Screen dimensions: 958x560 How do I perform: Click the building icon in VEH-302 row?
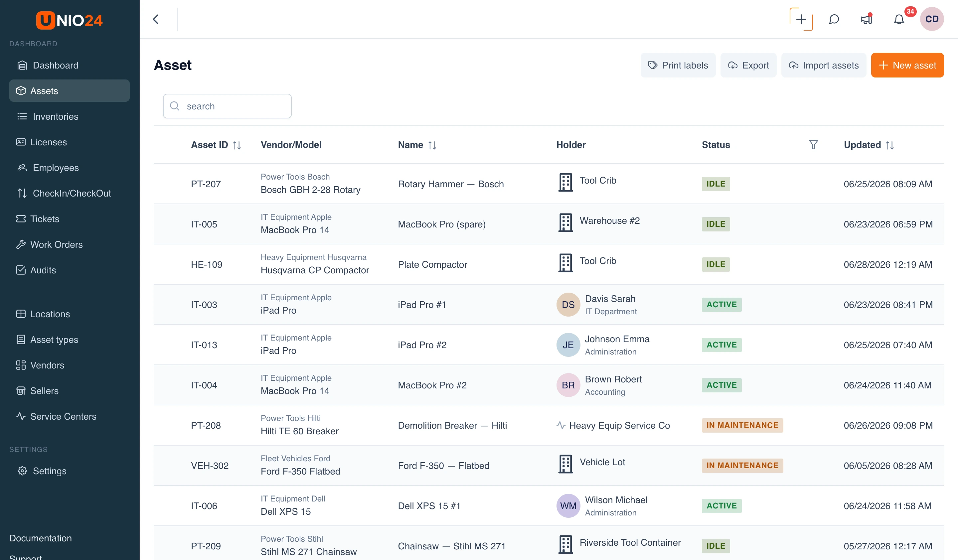pyautogui.click(x=565, y=465)
